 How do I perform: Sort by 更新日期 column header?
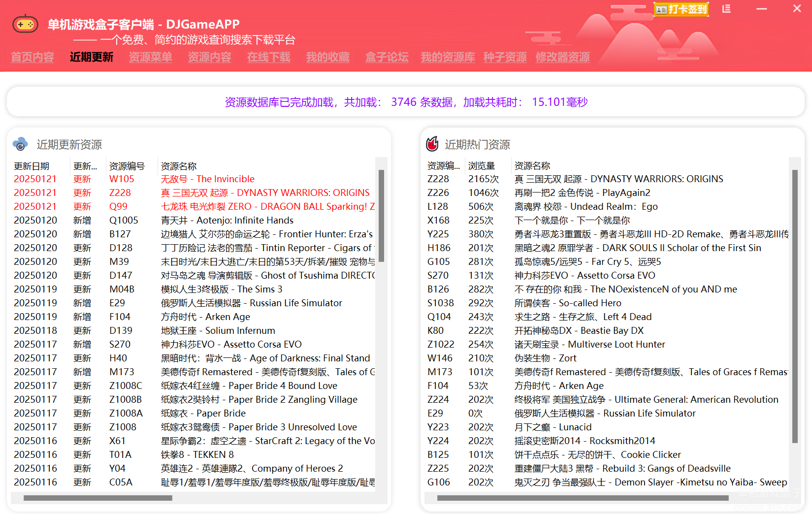tap(40, 166)
